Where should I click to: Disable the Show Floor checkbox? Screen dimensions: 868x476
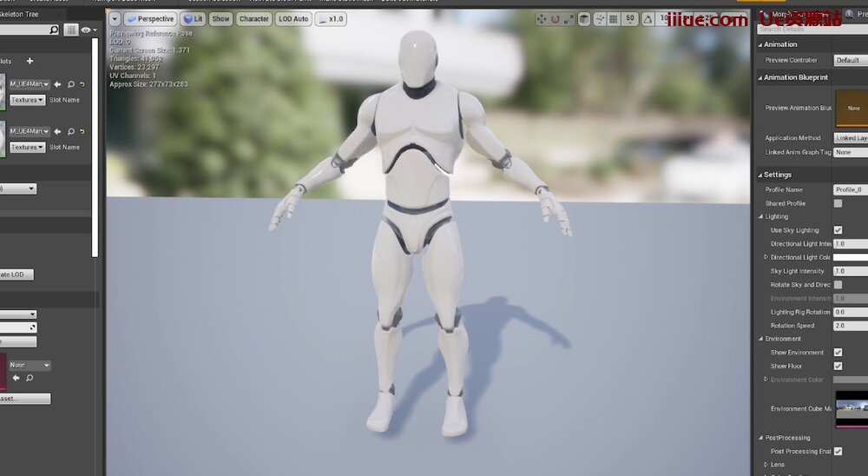838,366
